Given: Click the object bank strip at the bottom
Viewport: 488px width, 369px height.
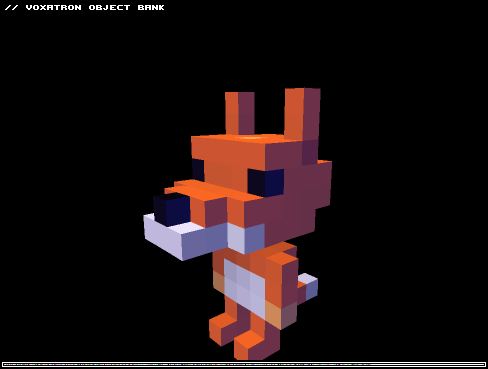Looking at the screenshot, I should (x=244, y=364).
